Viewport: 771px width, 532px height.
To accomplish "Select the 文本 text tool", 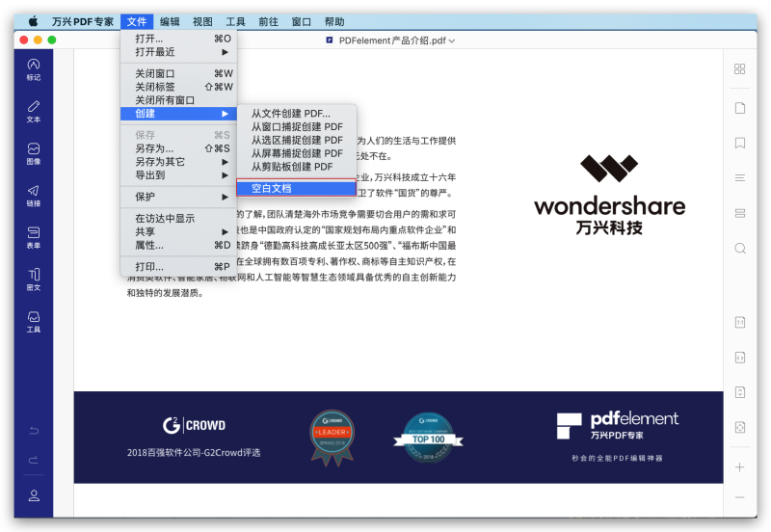I will [x=34, y=112].
